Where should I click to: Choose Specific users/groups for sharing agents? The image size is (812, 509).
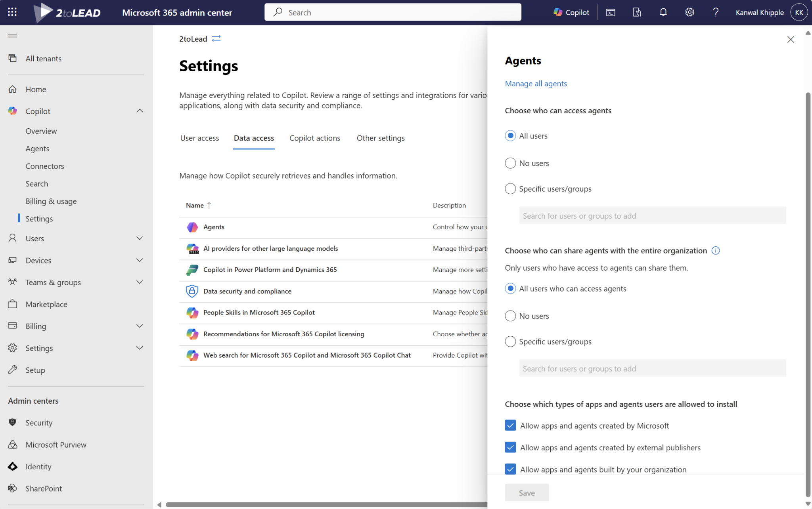(511, 341)
